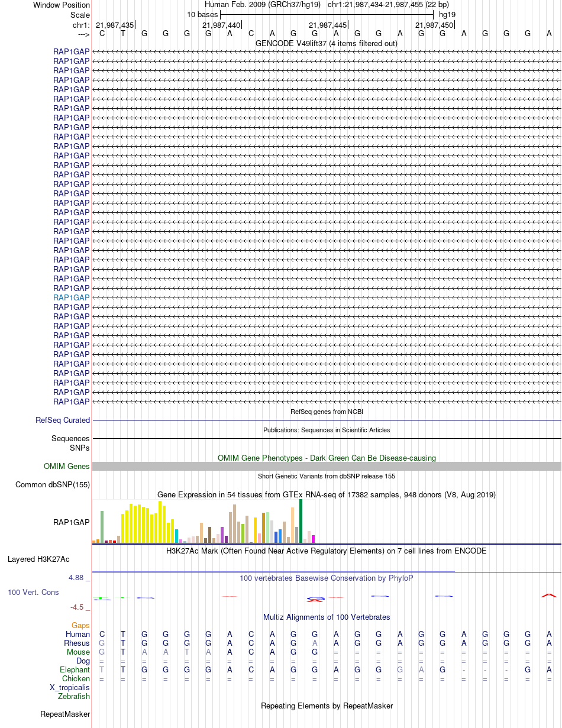Click the chr1:21,987,434-21,987,455 position text
The width and height of the screenshot is (562, 728).
click(x=388, y=5)
